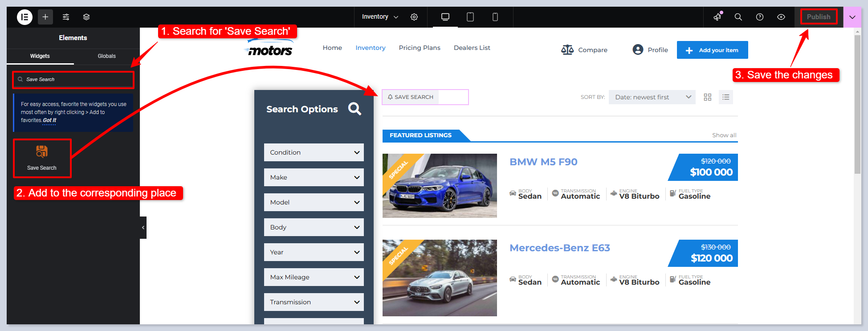Screen dimensions: 868x331
Task: Switch to the Globals tab
Action: click(106, 56)
